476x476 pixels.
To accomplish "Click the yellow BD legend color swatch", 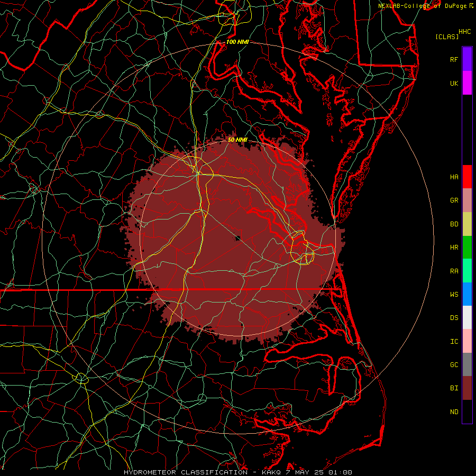I will (467, 224).
